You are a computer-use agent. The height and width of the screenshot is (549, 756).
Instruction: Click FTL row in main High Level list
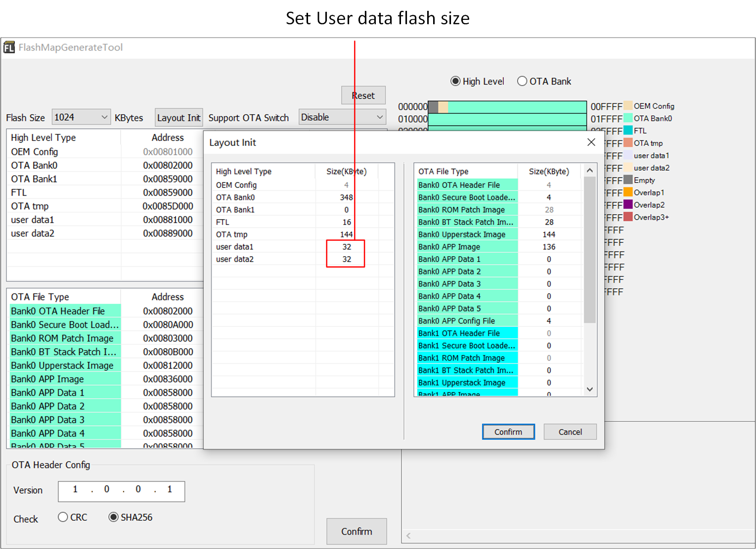[105, 192]
